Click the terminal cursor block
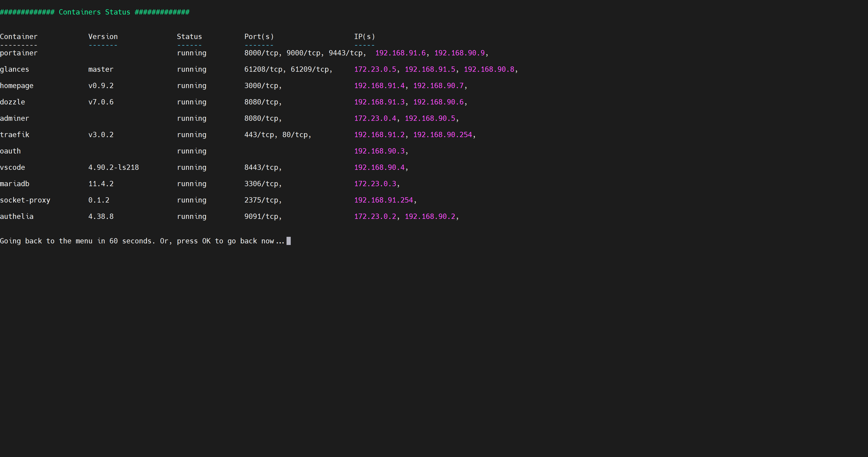This screenshot has width=868, height=457. (x=288, y=241)
